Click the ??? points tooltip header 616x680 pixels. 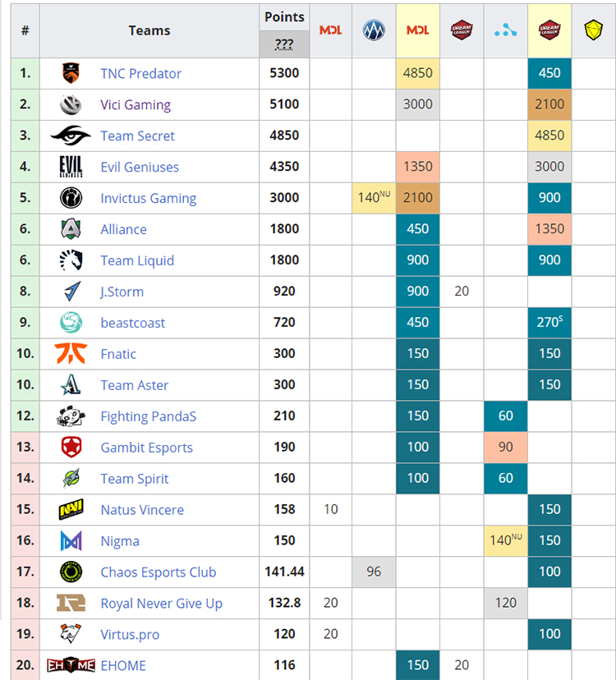point(284,44)
